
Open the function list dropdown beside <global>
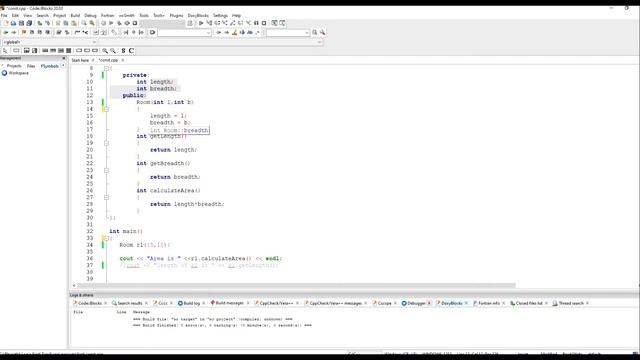210,42
